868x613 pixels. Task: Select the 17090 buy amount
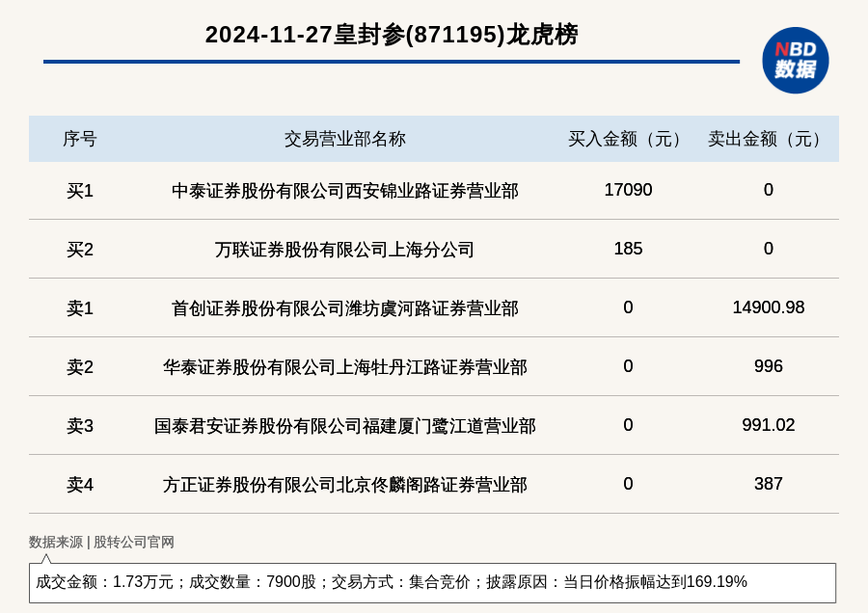628,190
